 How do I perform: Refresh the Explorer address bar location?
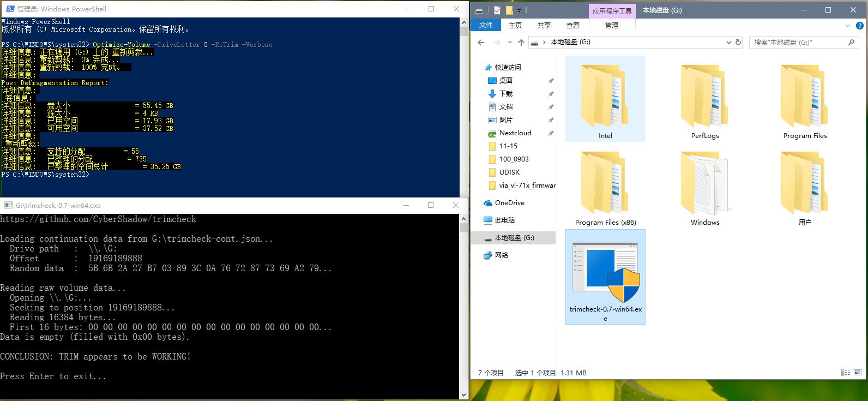pos(738,42)
